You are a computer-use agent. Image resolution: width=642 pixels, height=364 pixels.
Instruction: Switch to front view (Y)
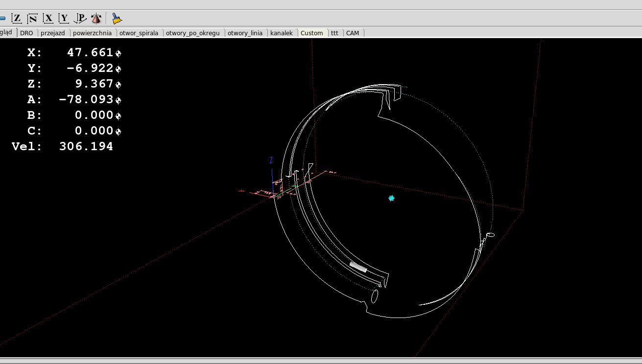pyautogui.click(x=64, y=19)
